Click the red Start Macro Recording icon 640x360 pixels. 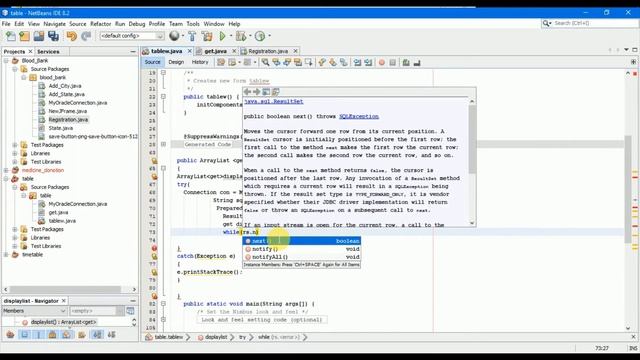382,62
